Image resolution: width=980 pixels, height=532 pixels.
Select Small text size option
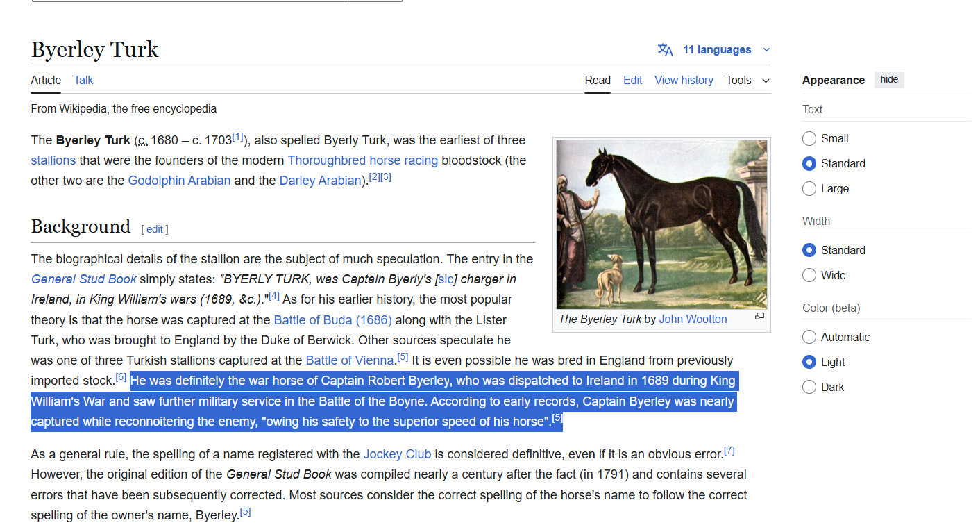[x=809, y=139]
